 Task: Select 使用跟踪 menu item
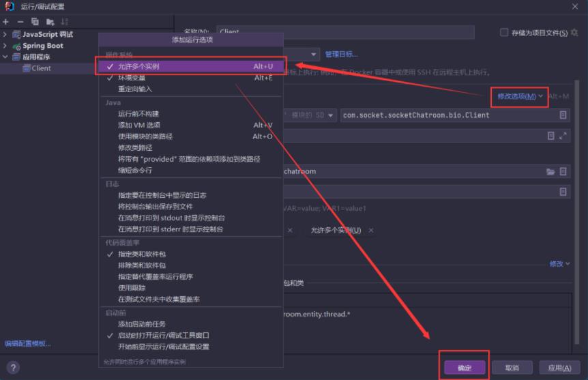point(190,288)
